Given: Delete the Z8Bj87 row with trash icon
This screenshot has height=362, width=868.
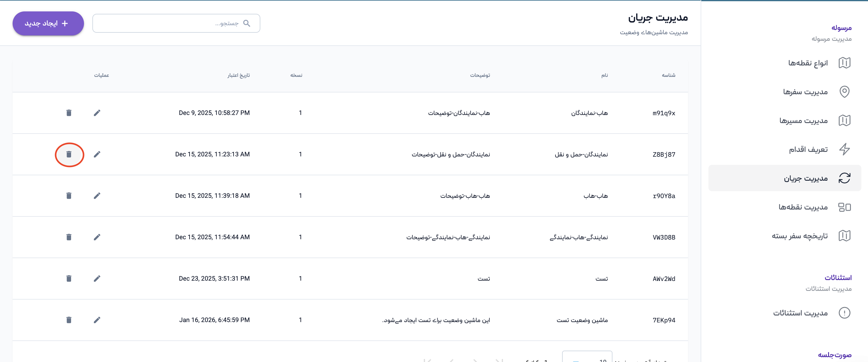Looking at the screenshot, I should (69, 154).
